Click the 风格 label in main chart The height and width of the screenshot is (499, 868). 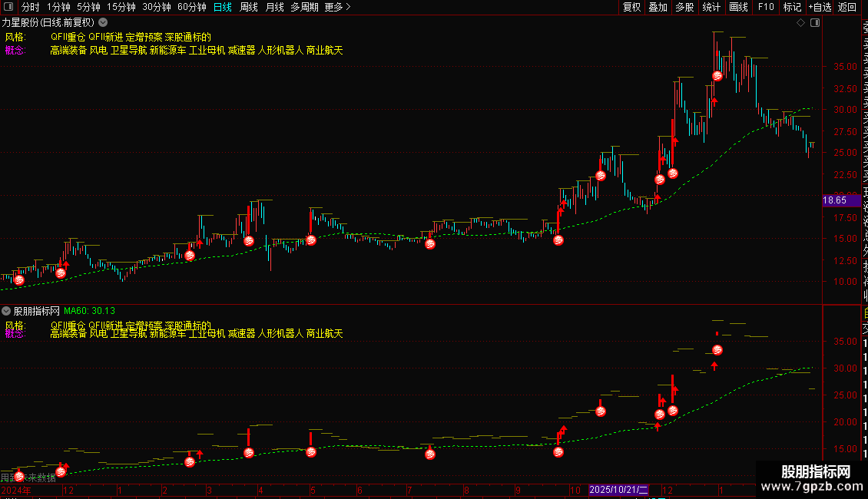(15, 37)
